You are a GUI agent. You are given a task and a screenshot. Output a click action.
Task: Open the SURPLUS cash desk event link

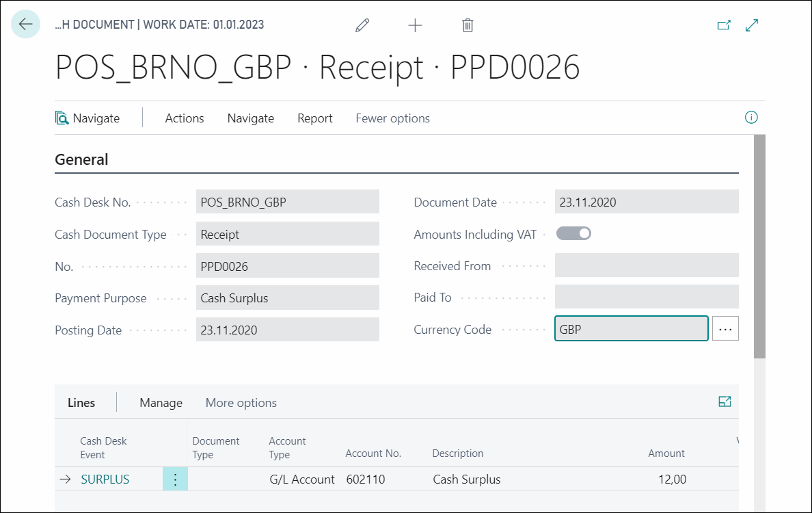105,479
